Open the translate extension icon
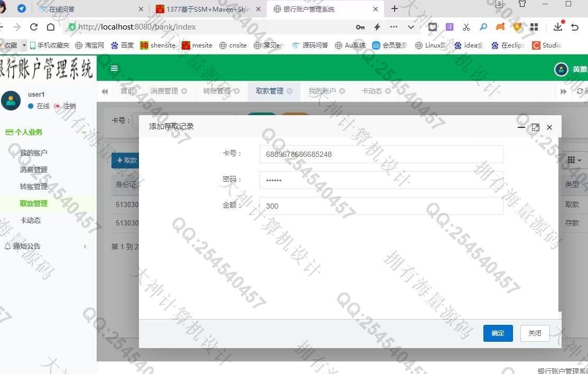This screenshot has height=374, width=588. (449, 26)
